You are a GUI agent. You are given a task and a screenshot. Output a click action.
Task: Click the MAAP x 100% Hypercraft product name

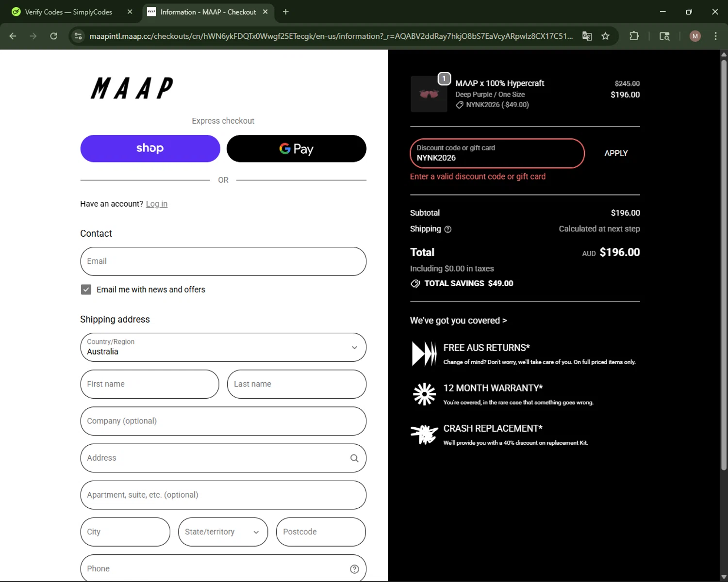point(499,83)
